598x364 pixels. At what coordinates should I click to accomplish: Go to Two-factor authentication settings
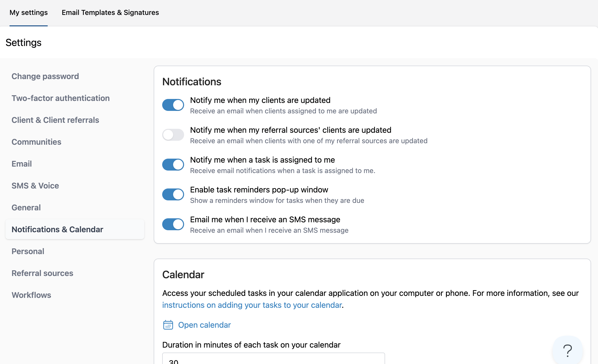pos(61,98)
